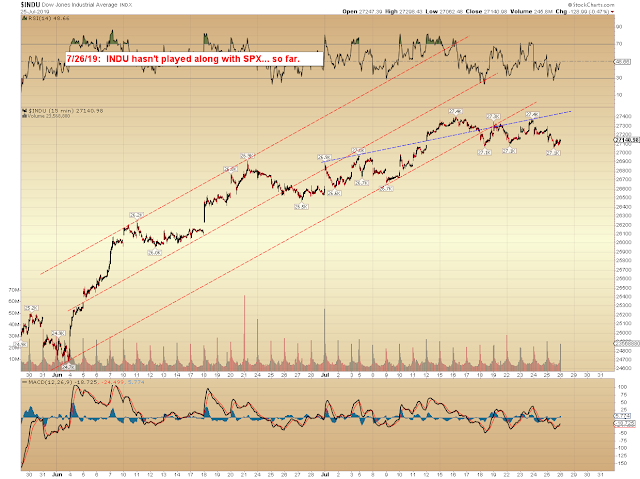
Task: Click 'Jul' on the MACD panel date axis
Action: (325, 475)
